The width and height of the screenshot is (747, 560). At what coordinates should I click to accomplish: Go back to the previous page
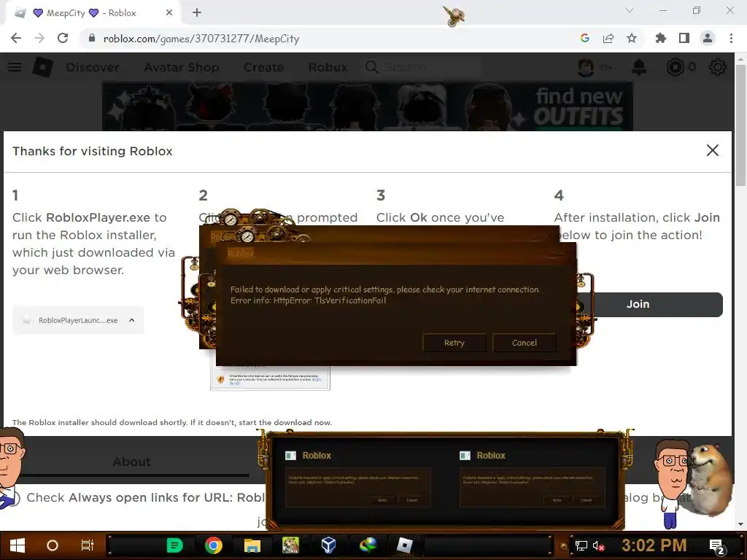[x=16, y=39]
